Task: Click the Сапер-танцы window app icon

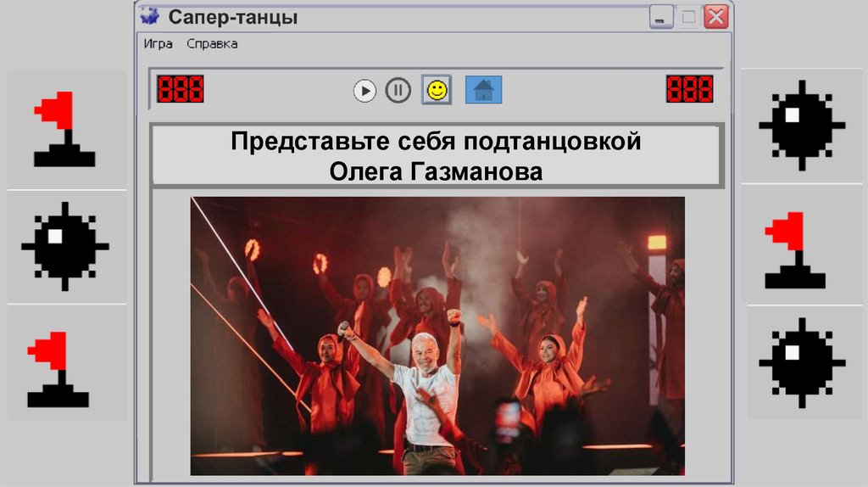Action: tap(149, 17)
